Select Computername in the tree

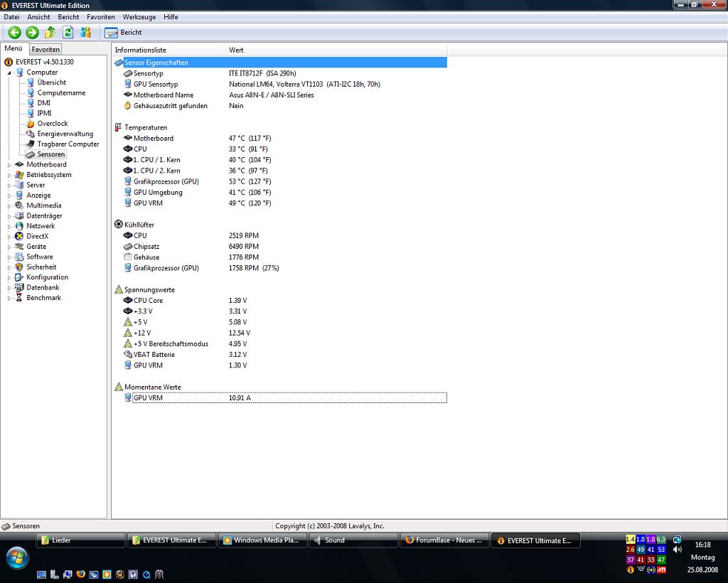61,92
